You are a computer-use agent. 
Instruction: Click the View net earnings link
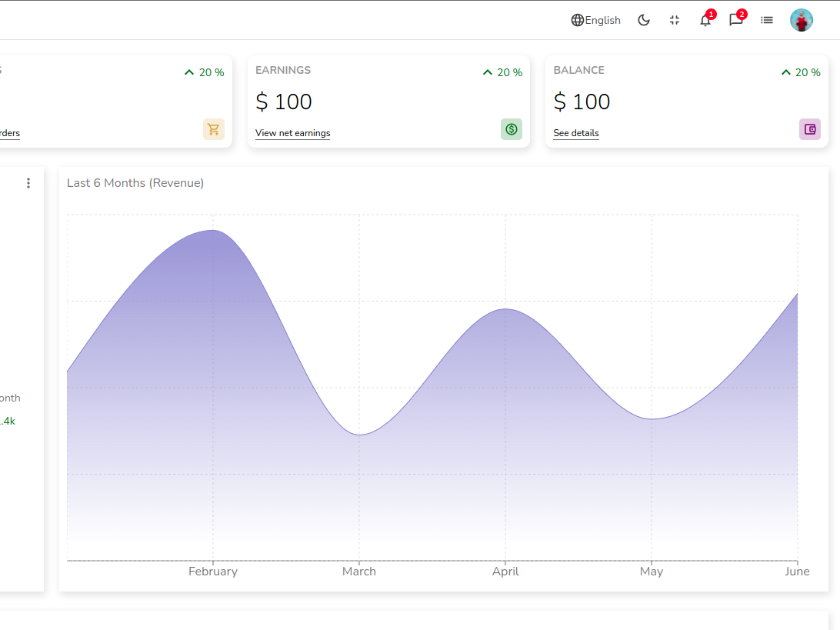click(292, 133)
